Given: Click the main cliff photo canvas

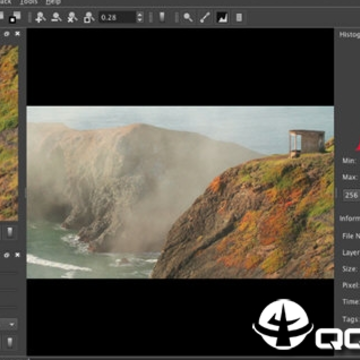Looking at the screenshot, I should click(x=180, y=192).
